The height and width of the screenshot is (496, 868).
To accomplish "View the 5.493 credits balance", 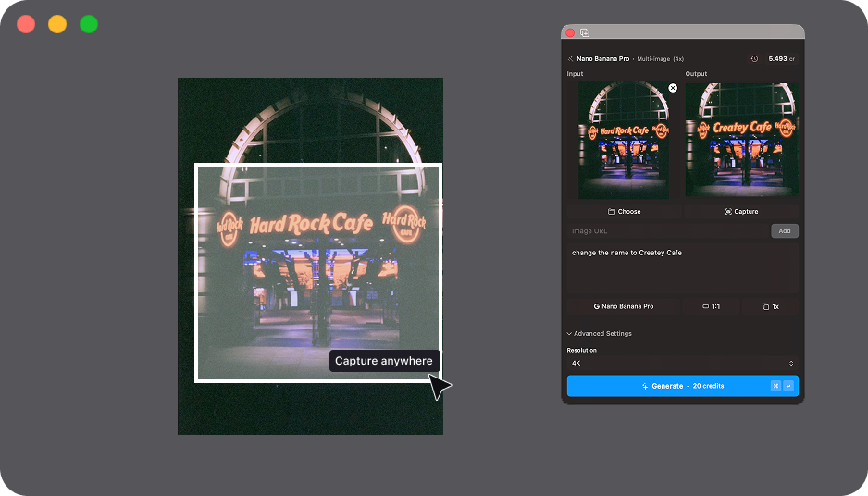I will [x=780, y=59].
